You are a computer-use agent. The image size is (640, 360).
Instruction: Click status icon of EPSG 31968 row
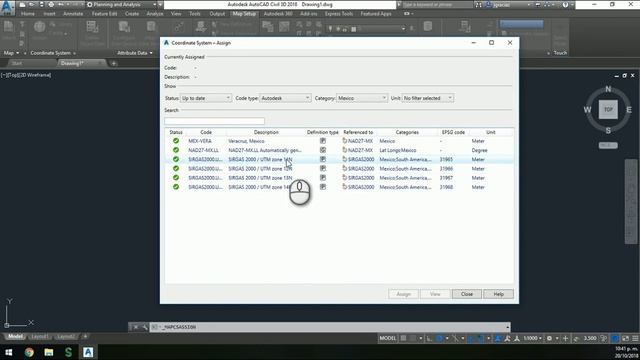[176, 187]
